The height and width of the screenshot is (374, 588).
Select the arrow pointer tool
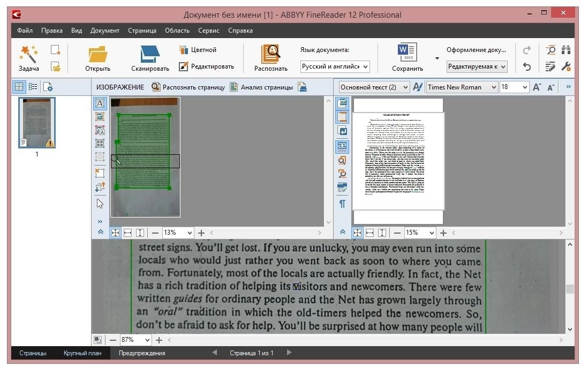100,204
